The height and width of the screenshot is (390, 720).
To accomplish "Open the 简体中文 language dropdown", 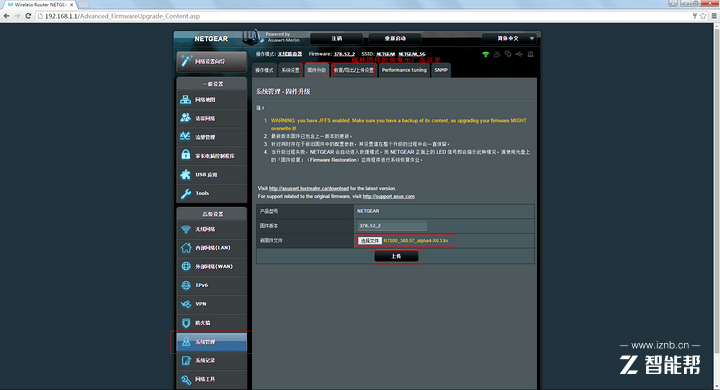I will [x=509, y=39].
